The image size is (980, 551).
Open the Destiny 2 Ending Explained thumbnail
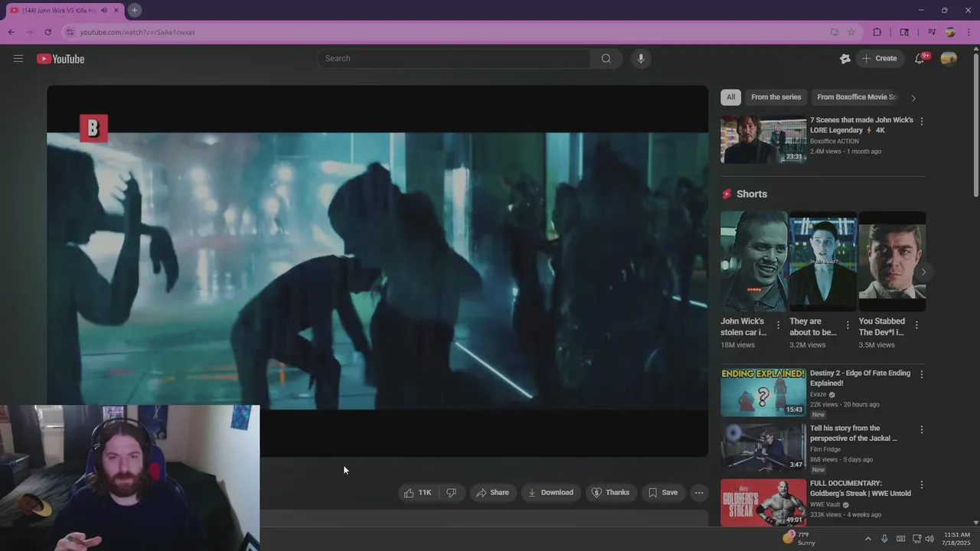(x=763, y=393)
